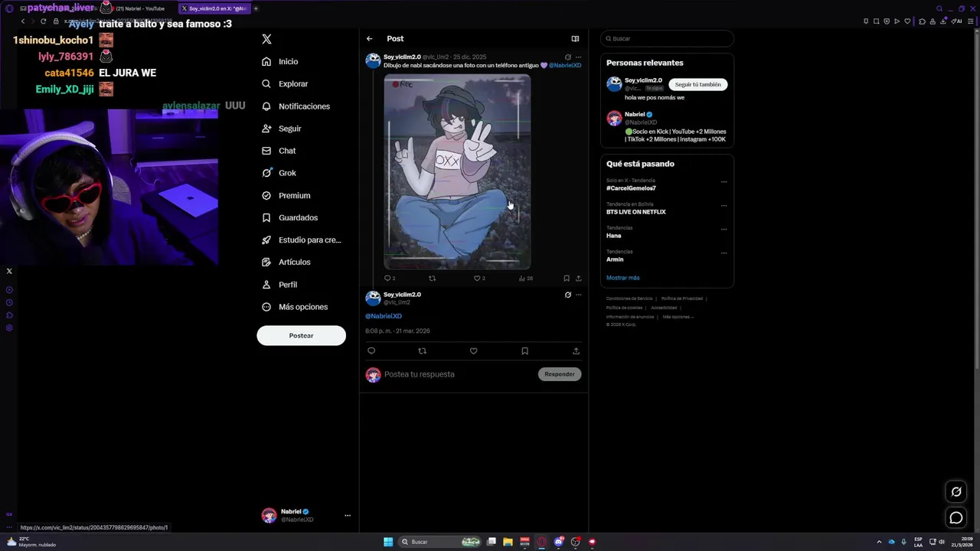Image resolution: width=980 pixels, height=551 pixels.
Task: Repost the second post
Action: click(x=422, y=350)
